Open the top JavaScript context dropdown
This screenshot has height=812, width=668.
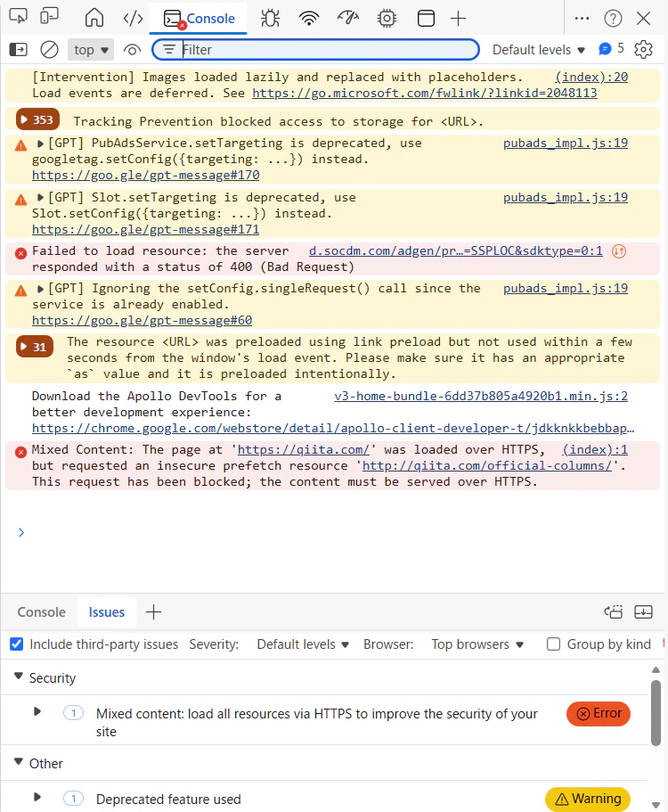(91, 50)
